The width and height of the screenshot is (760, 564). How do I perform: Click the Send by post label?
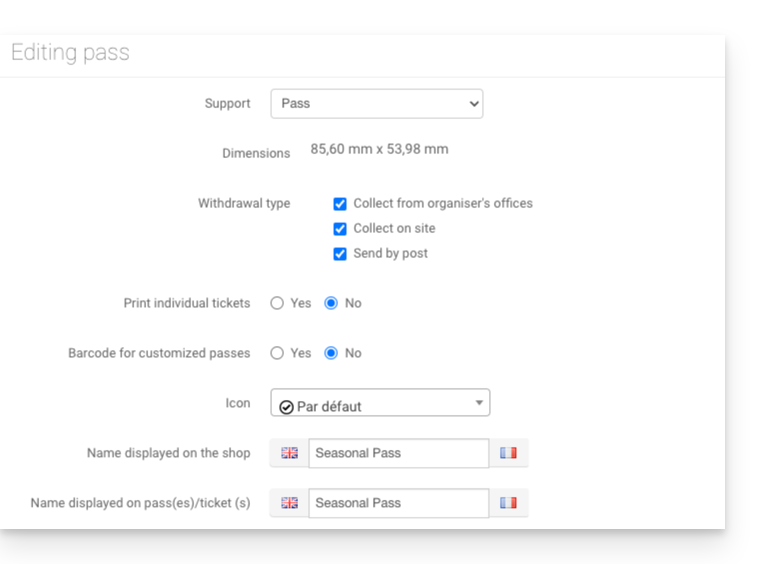click(390, 254)
